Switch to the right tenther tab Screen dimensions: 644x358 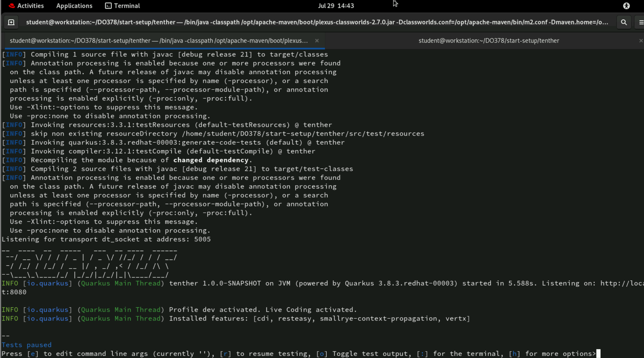489,41
